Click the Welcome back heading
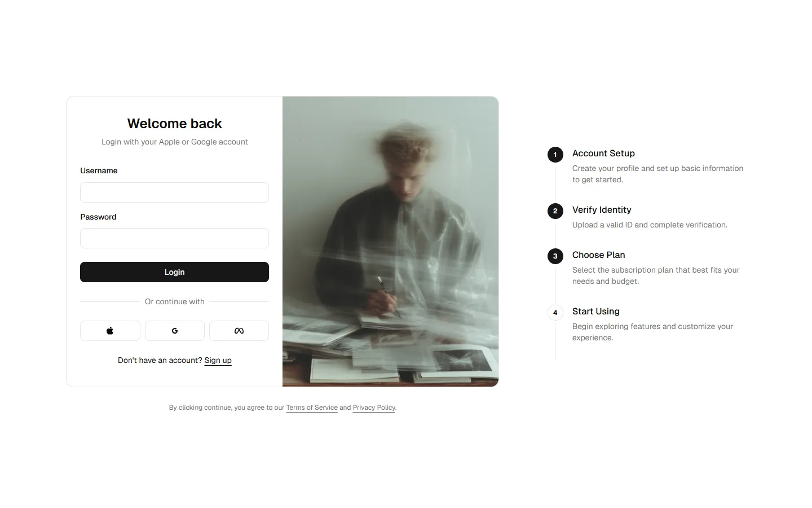This screenshot has width=812, height=508. click(174, 124)
